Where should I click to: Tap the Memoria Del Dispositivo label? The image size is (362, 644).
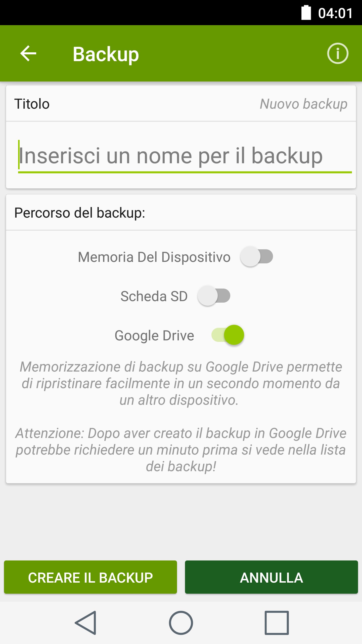[154, 257]
